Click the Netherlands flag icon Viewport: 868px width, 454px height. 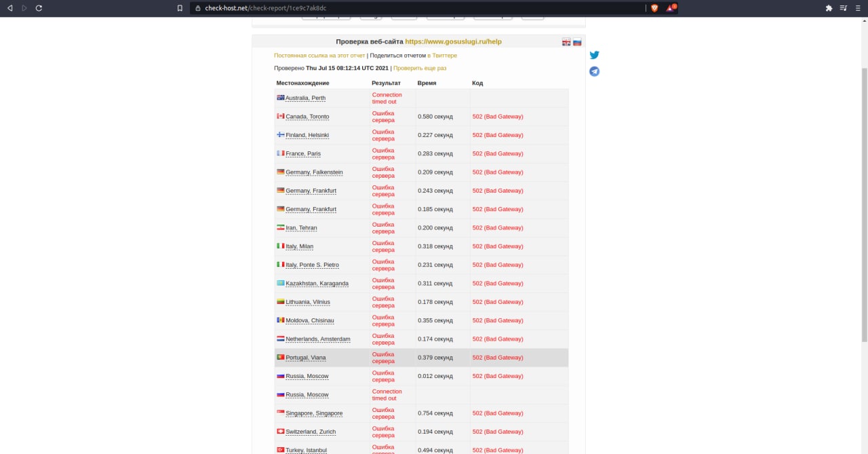click(281, 339)
